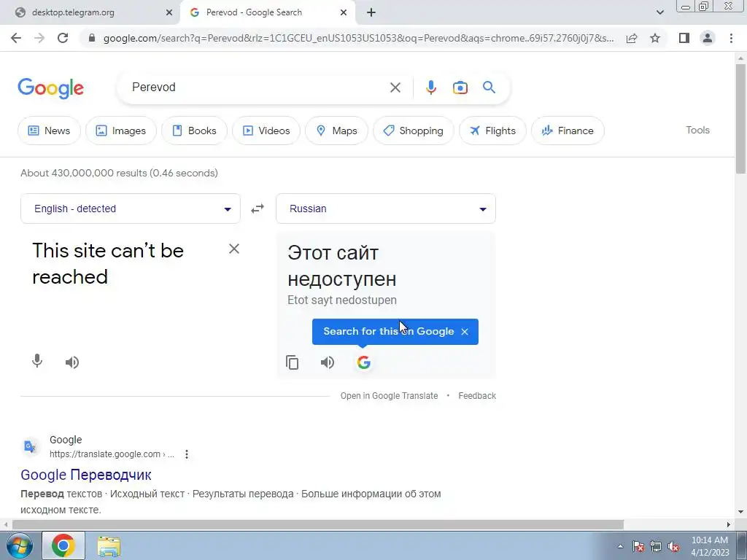Click 'Open in Google Translate' link
747x560 pixels.
[x=389, y=396]
